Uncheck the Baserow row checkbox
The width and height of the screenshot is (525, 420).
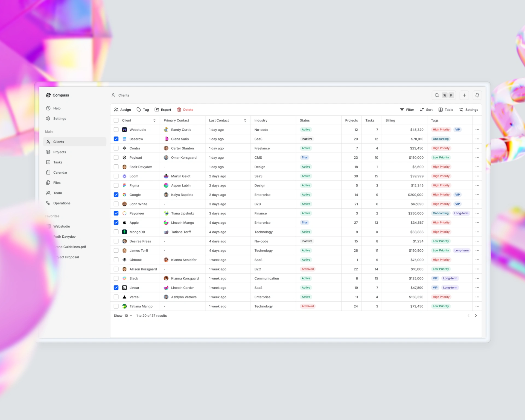point(116,139)
